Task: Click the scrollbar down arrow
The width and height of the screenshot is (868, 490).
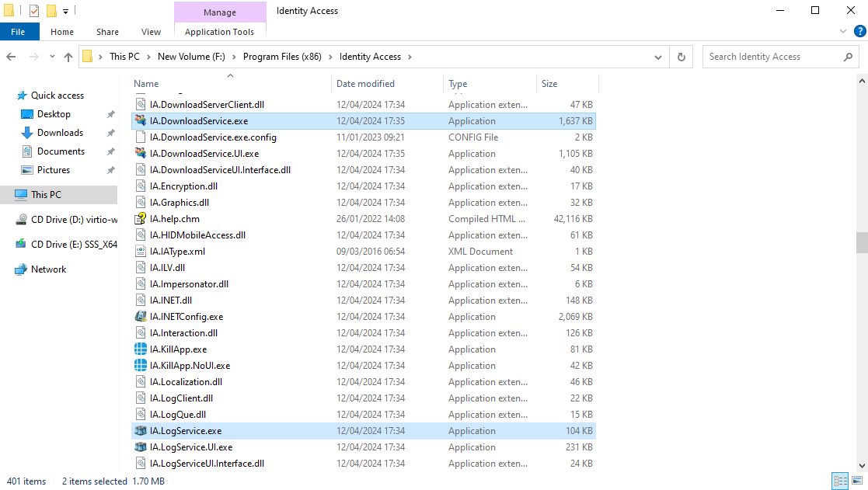Action: pos(862,466)
